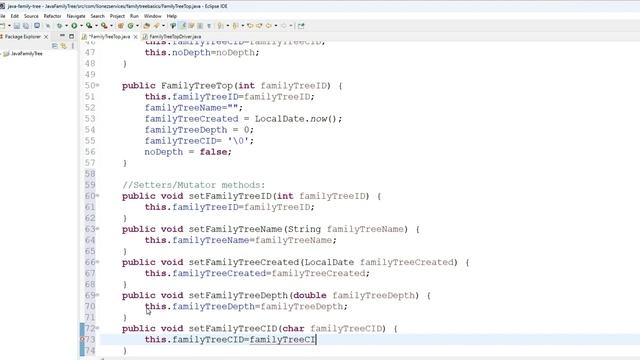Click the Forward navigation arrow icon
The image size is (640, 360).
point(284,26)
